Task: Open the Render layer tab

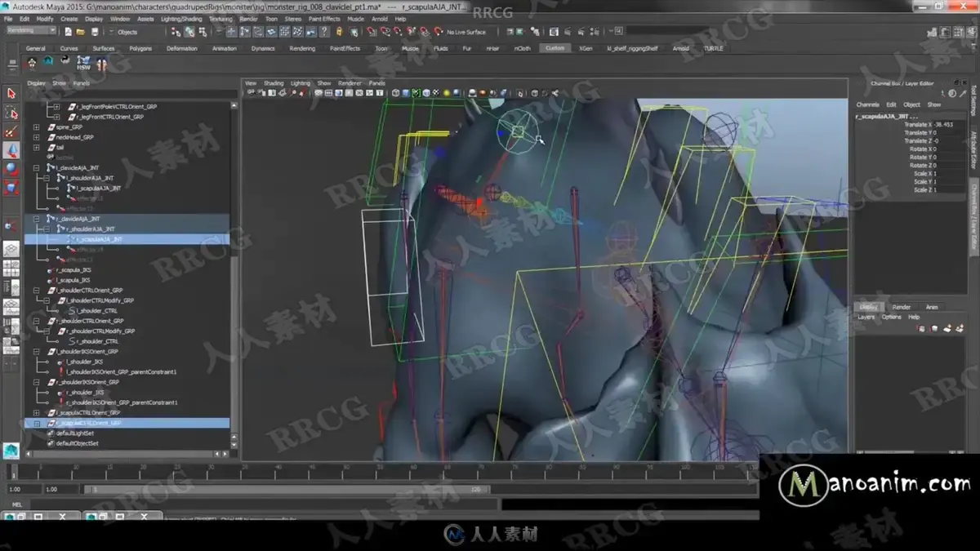Action: (902, 307)
